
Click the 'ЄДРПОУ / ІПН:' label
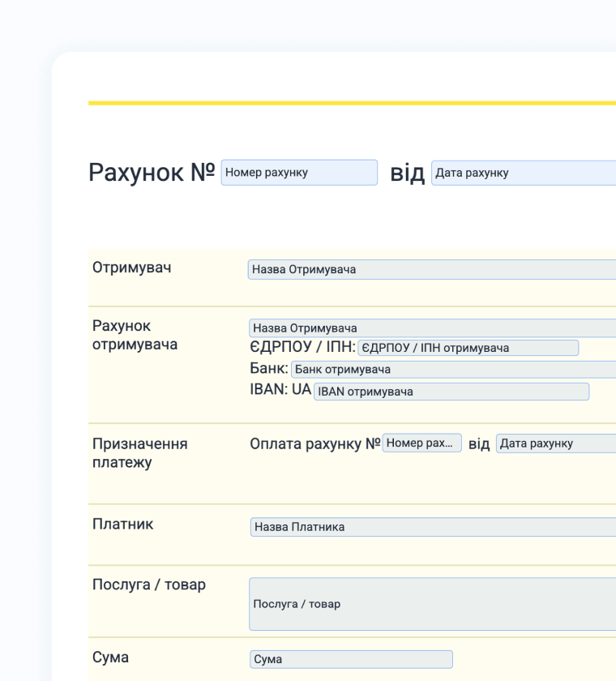pyautogui.click(x=302, y=347)
